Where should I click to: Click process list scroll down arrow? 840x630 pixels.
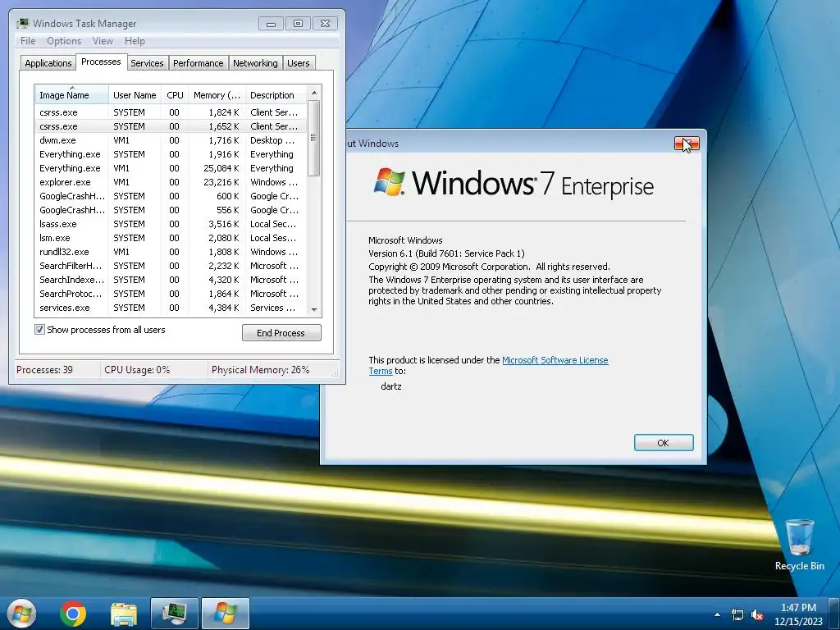tap(314, 309)
